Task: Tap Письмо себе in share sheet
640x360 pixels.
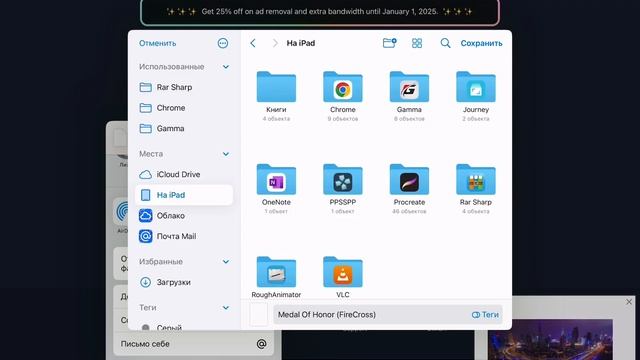Action: [193, 344]
